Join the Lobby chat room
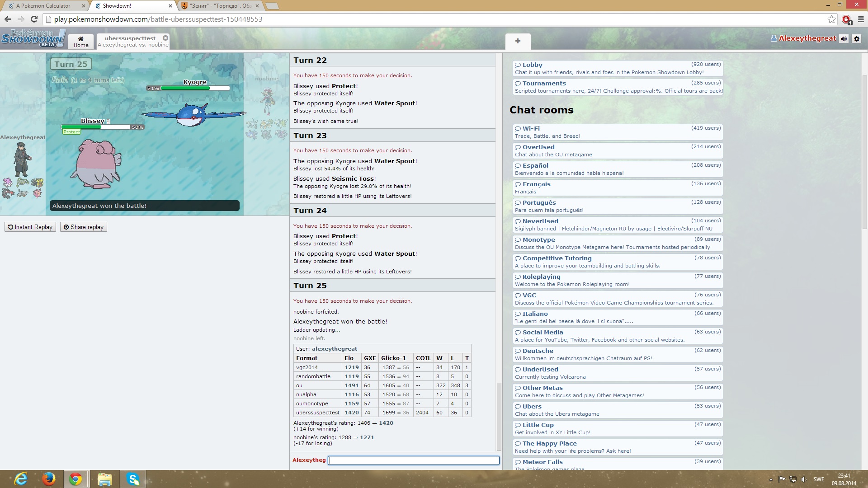Viewport: 868px width, 488px height. point(618,68)
